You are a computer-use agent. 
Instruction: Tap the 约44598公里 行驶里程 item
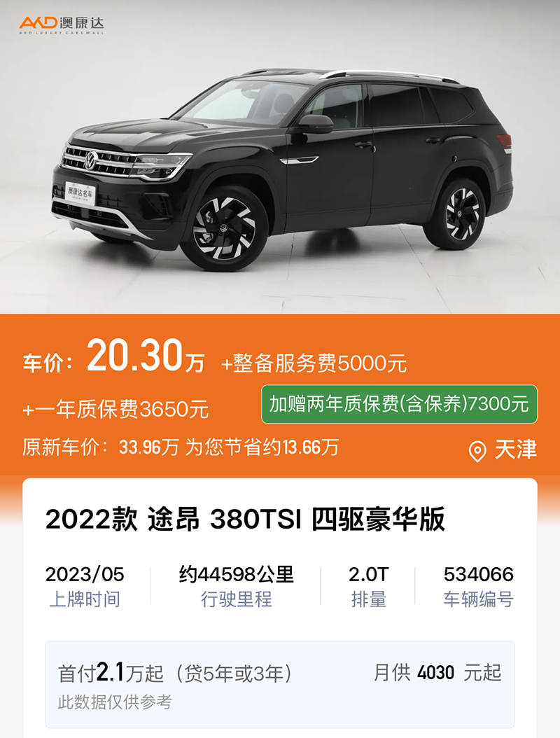pos(236,586)
